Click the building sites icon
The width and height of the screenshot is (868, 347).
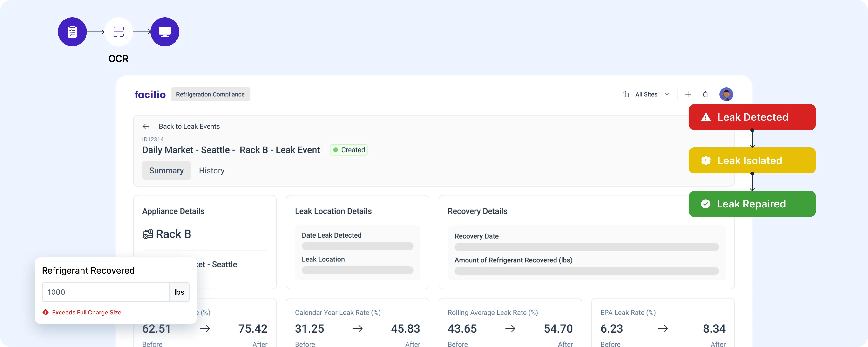coord(625,95)
